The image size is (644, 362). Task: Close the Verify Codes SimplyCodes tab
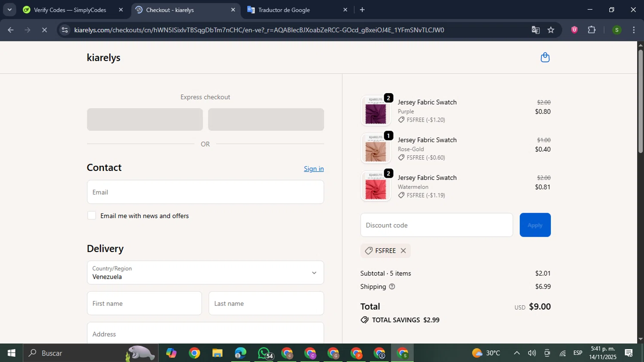click(x=121, y=9)
